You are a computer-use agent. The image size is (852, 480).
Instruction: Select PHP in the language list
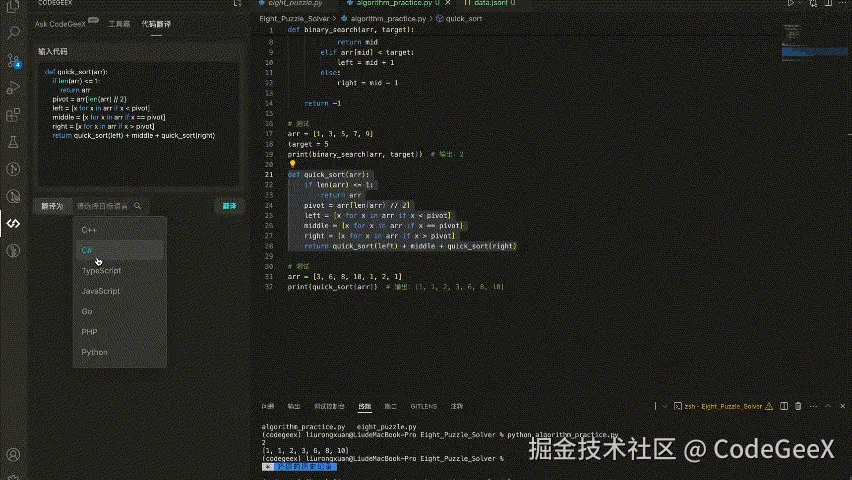[120, 332]
